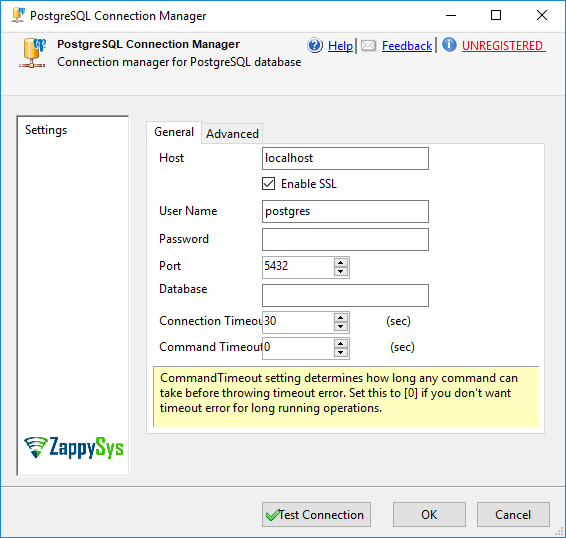The image size is (566, 538).
Task: Click the ZappySys logo
Action: pos(74,447)
